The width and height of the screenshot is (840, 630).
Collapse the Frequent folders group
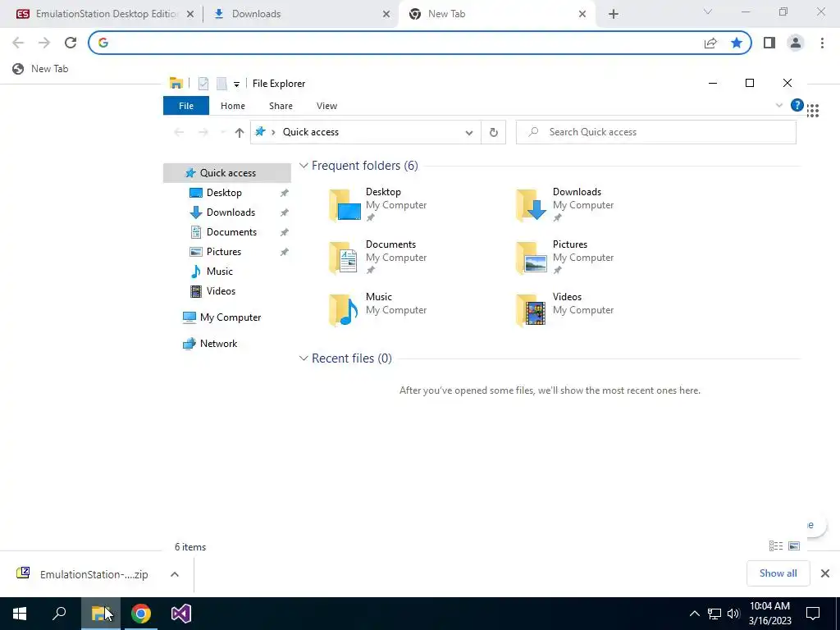coord(304,166)
